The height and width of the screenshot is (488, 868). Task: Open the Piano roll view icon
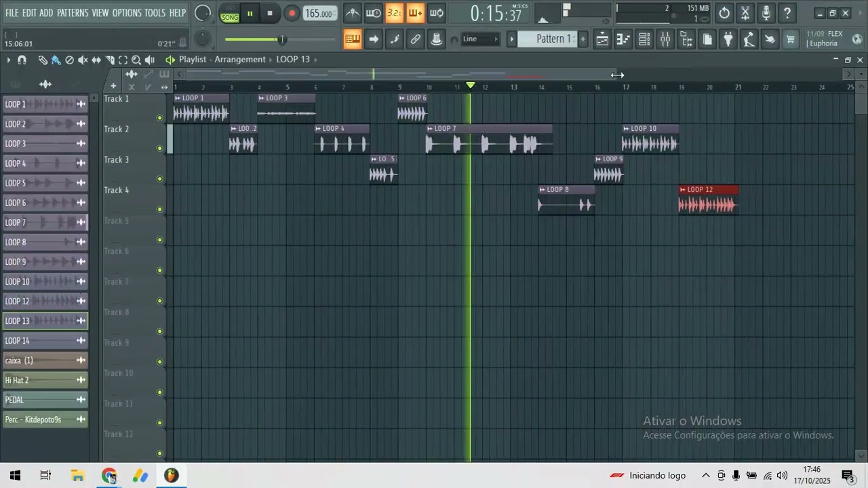click(x=623, y=39)
